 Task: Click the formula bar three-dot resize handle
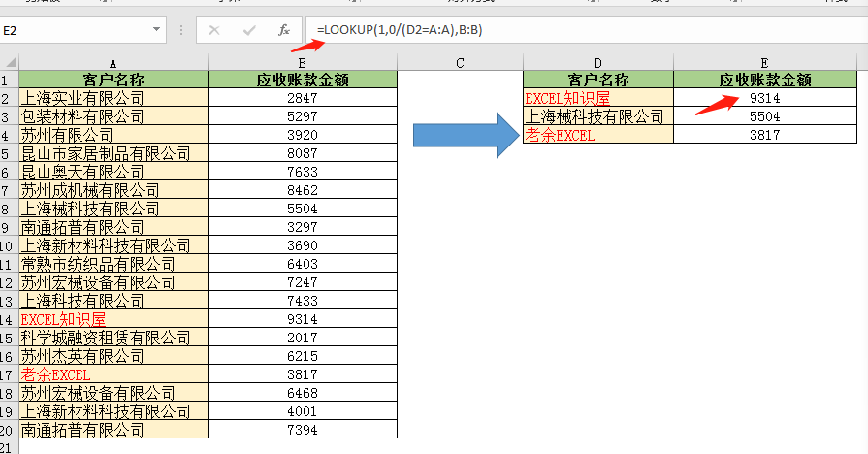tap(181, 30)
